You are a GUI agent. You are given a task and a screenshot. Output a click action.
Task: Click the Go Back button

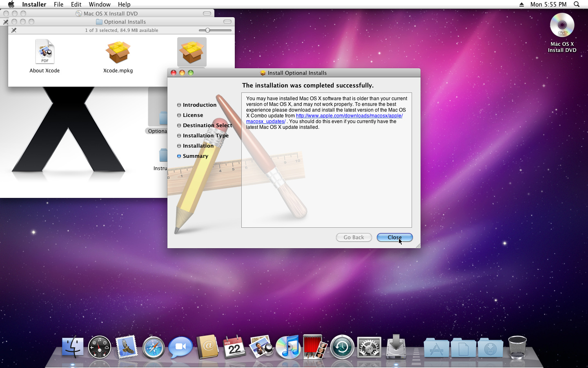[354, 238]
